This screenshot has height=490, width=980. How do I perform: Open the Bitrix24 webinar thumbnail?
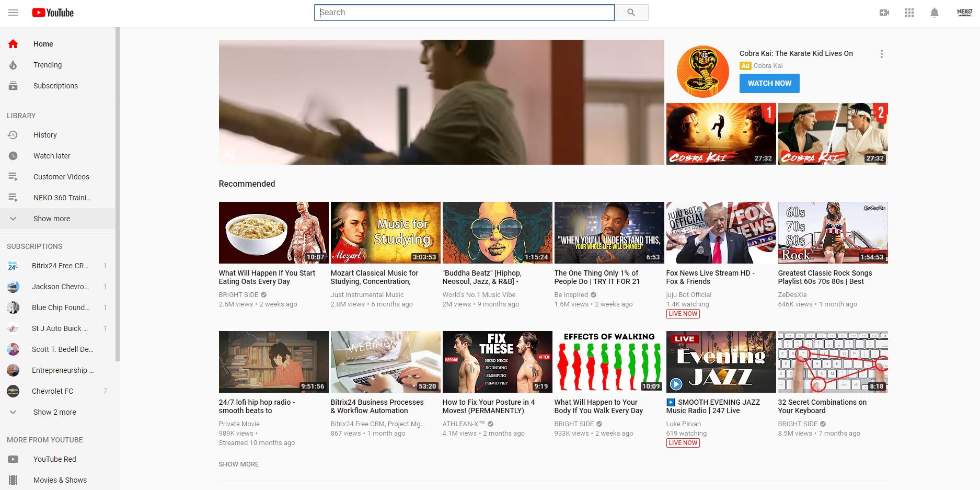(385, 362)
